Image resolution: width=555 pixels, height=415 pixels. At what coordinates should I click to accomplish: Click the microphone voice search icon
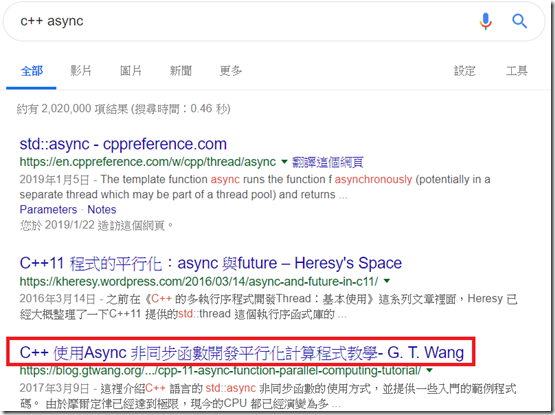[x=486, y=21]
